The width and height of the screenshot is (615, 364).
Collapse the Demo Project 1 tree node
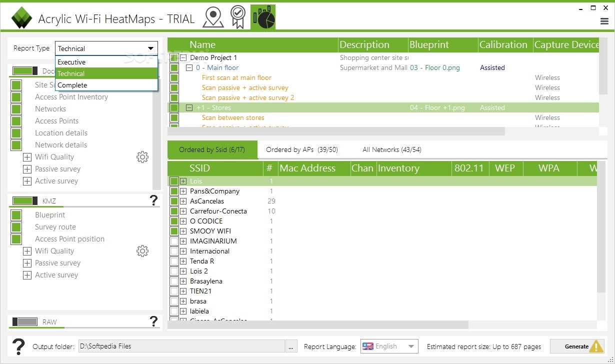coord(183,57)
